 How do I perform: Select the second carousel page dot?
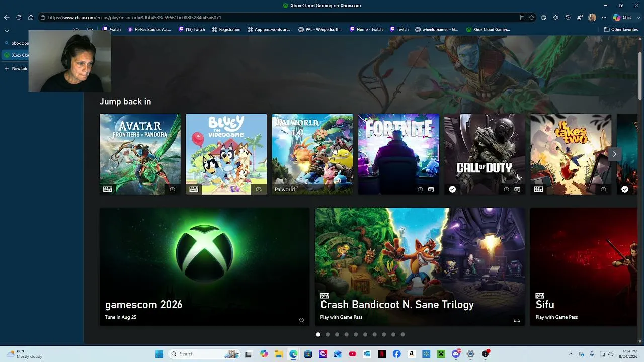328,334
